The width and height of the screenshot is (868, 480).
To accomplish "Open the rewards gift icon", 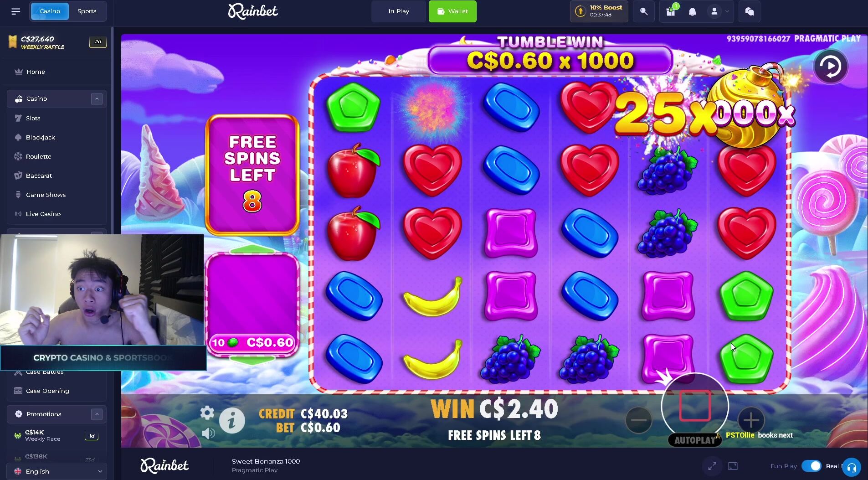I will point(671,11).
